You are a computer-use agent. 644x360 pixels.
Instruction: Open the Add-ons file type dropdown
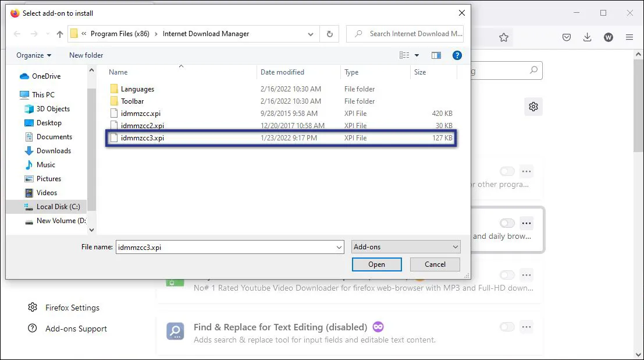click(x=405, y=246)
